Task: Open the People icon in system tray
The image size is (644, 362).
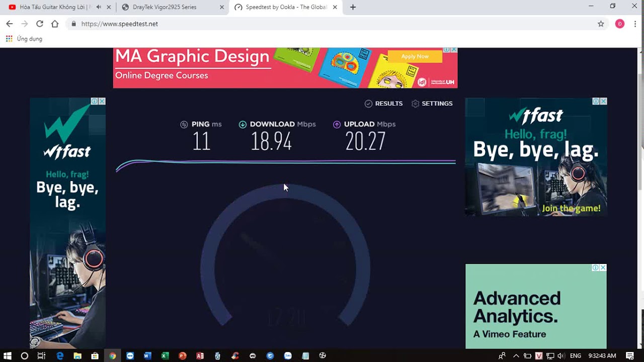Action: click(x=502, y=355)
